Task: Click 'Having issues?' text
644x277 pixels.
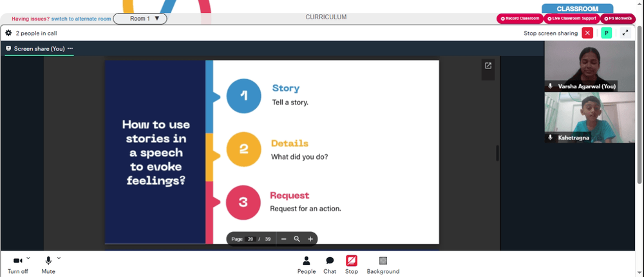Action: click(30, 19)
